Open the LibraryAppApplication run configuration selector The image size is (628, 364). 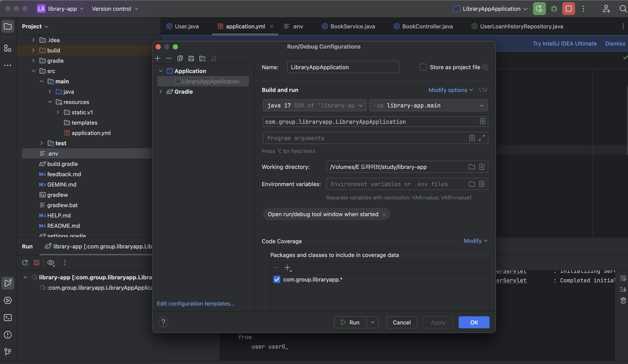pos(490,9)
